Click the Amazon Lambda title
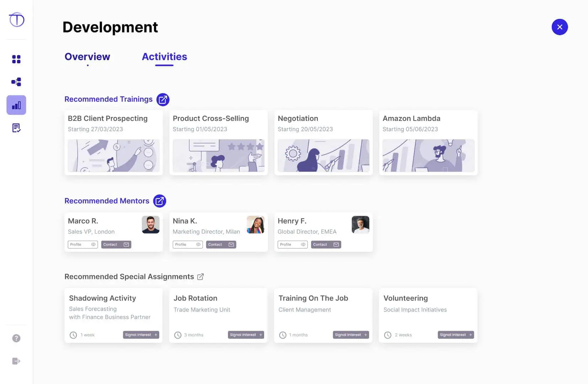This screenshot has width=588, height=384. point(411,118)
